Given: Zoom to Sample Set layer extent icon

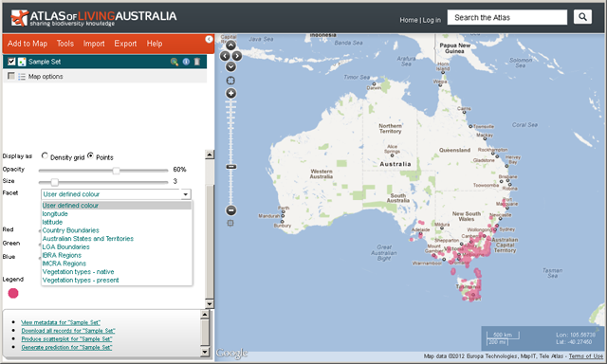Looking at the screenshot, I should (x=175, y=62).
